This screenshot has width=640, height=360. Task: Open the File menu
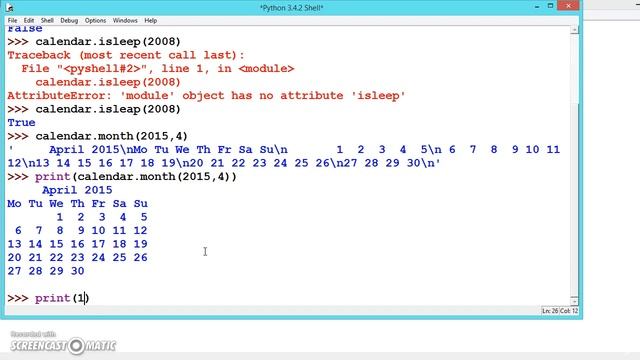click(x=12, y=20)
